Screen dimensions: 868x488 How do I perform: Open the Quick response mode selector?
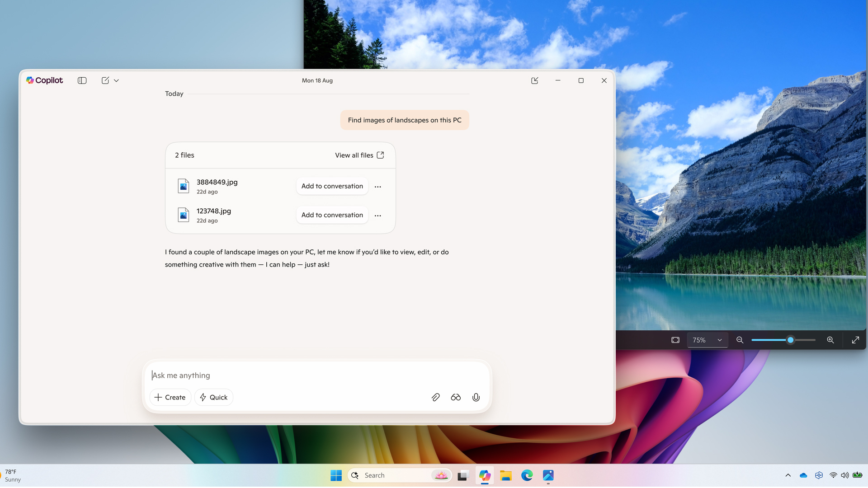(214, 397)
